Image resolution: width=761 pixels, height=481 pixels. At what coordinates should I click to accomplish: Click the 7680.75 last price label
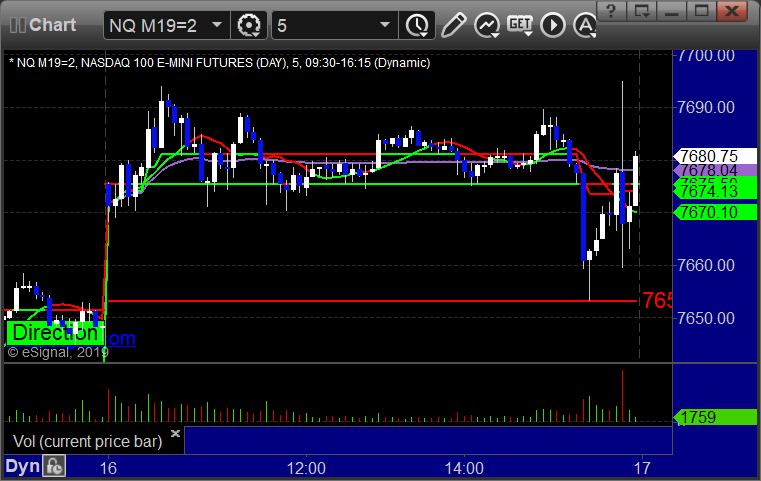tap(714, 156)
